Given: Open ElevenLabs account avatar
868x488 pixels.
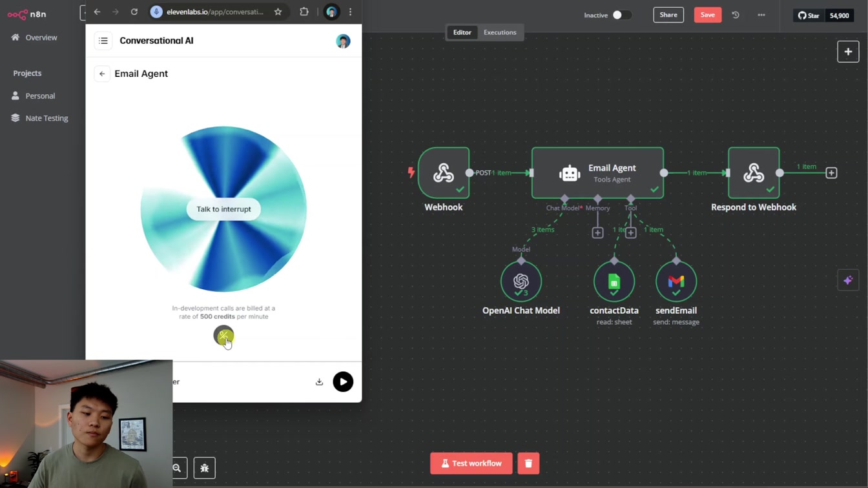Looking at the screenshot, I should pyautogui.click(x=343, y=41).
